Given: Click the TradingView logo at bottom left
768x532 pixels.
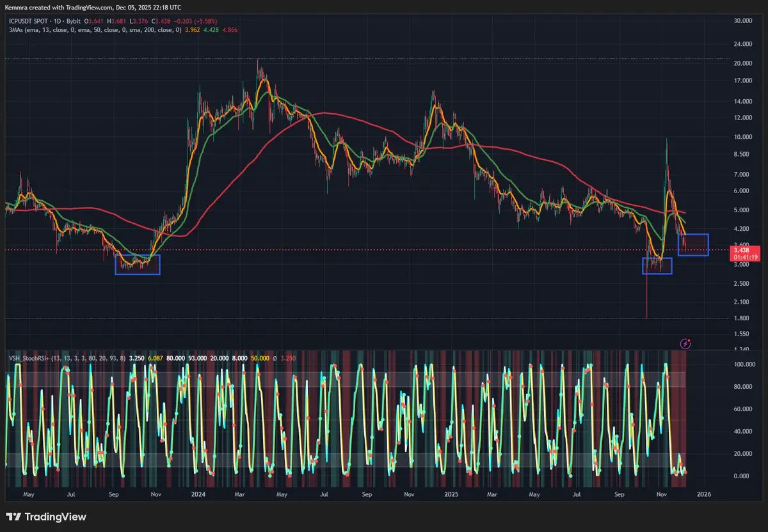Looking at the screenshot, I should tap(46, 517).
